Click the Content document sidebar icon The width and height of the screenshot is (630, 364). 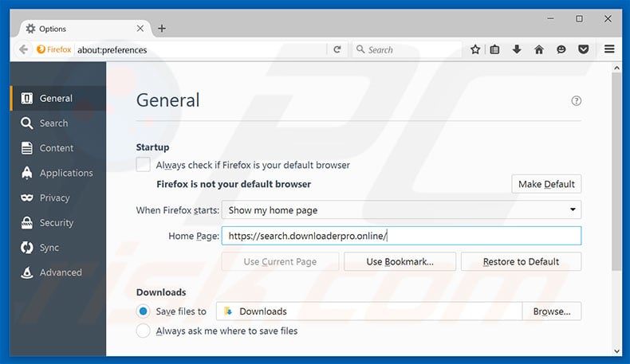(x=27, y=148)
